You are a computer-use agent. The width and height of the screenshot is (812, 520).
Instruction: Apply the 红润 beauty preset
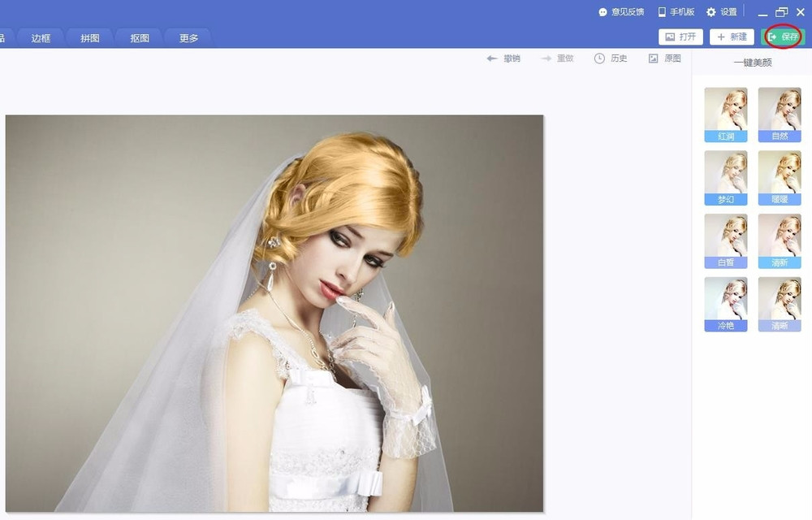click(x=726, y=115)
